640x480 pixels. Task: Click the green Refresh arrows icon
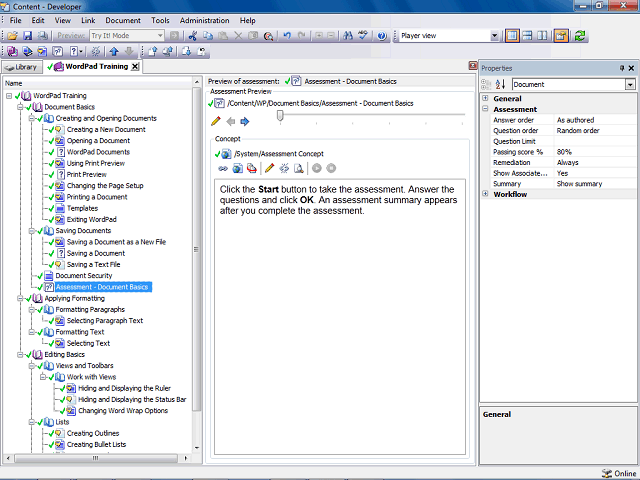click(580, 36)
